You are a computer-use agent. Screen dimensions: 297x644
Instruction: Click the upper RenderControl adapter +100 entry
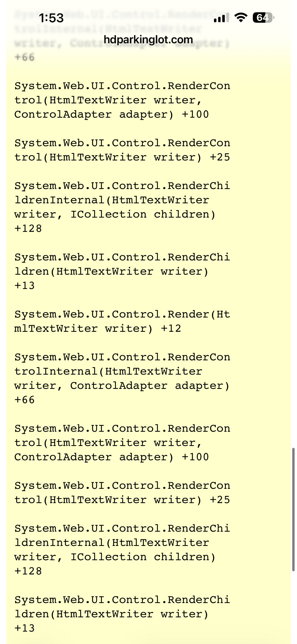pyautogui.click(x=122, y=100)
